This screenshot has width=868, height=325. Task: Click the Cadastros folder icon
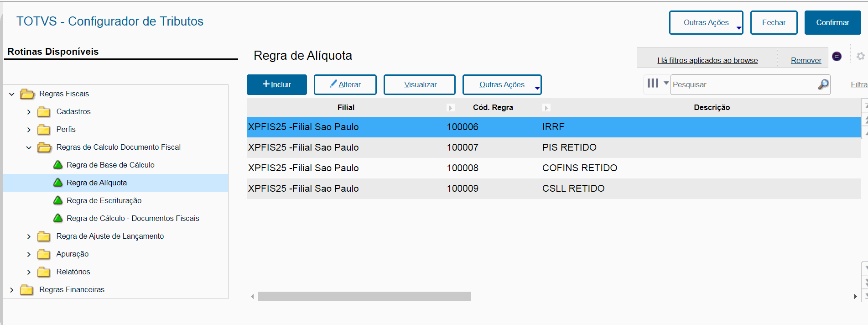click(44, 112)
